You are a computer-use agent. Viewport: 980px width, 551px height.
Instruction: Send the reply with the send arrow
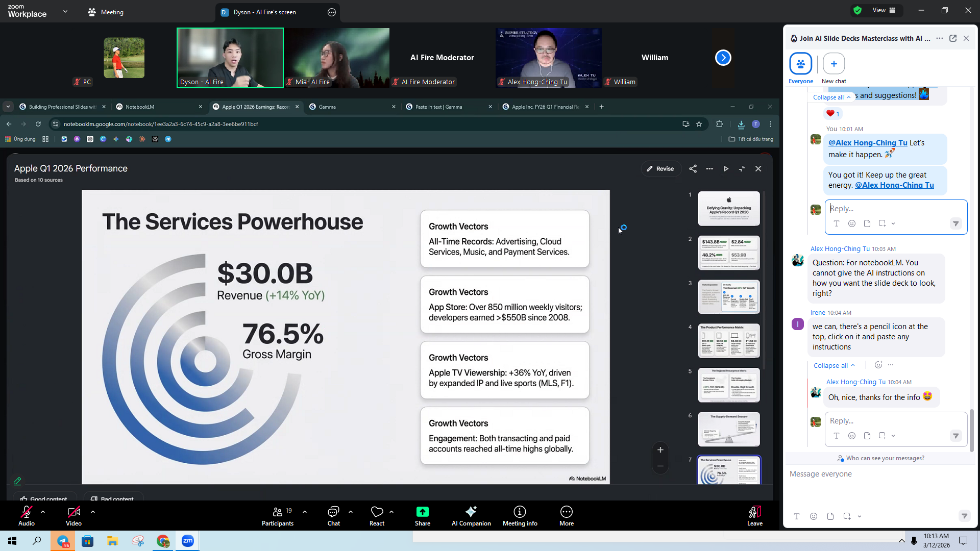tap(955, 223)
